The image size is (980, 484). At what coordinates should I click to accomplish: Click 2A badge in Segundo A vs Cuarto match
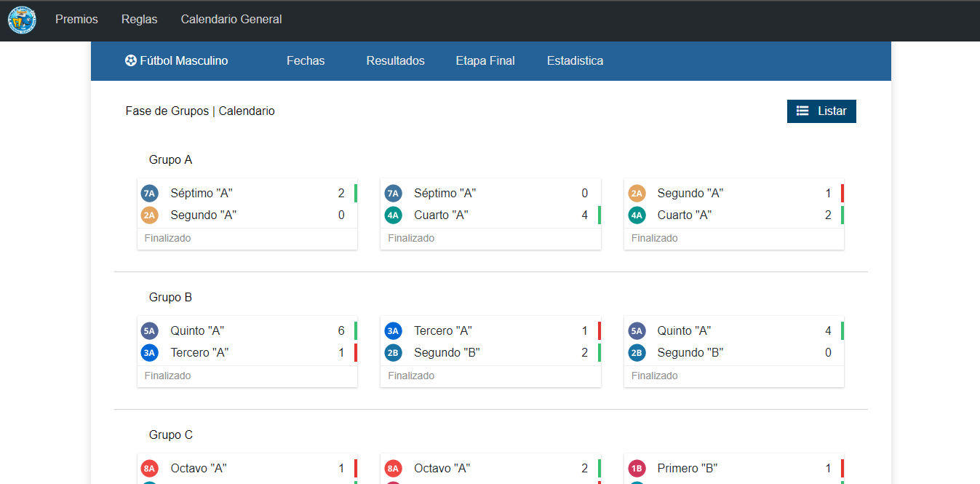(x=637, y=194)
